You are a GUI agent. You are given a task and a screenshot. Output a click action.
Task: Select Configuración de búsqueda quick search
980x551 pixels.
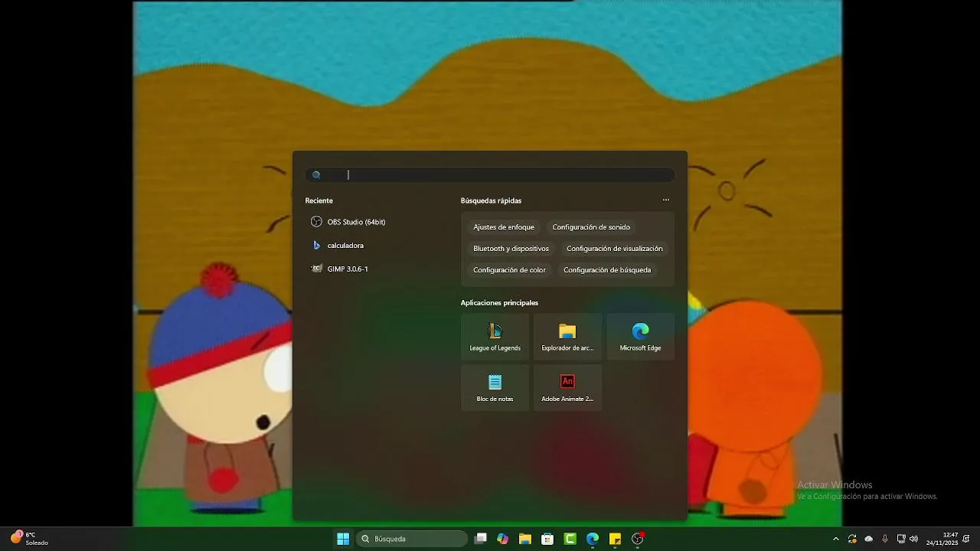tap(607, 270)
